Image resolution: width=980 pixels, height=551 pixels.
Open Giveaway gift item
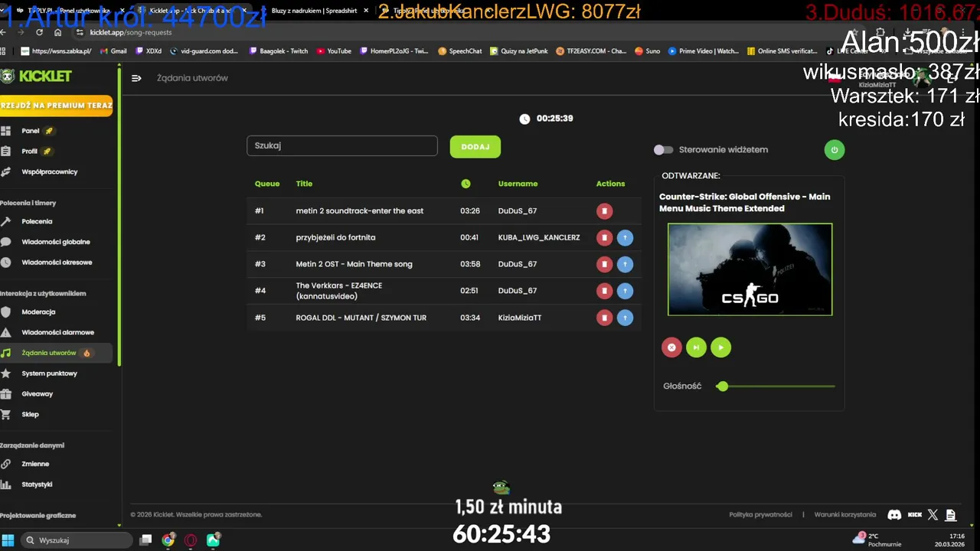(37, 394)
